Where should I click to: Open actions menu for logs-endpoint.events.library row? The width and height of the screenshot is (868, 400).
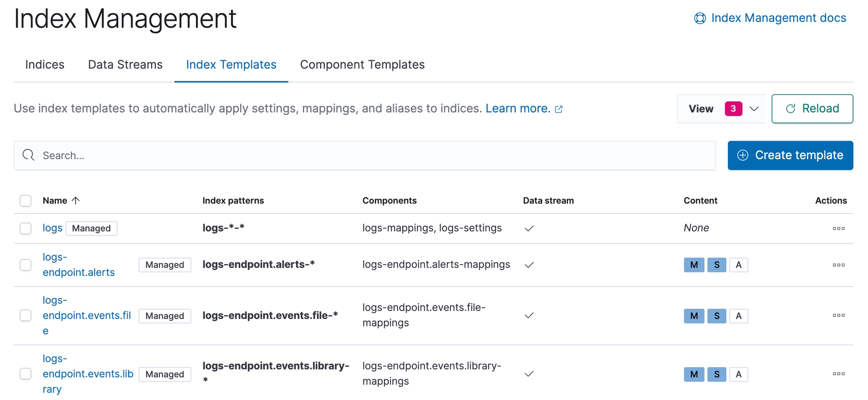[838, 374]
